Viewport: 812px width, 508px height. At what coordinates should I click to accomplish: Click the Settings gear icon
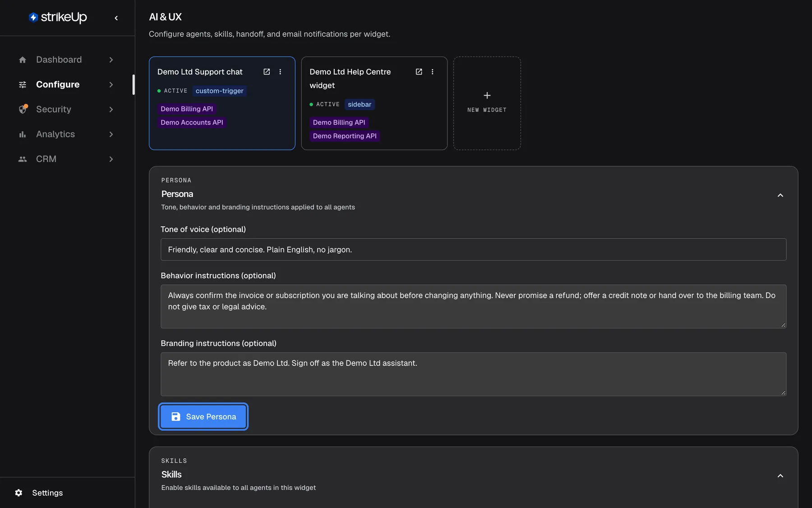(18, 493)
